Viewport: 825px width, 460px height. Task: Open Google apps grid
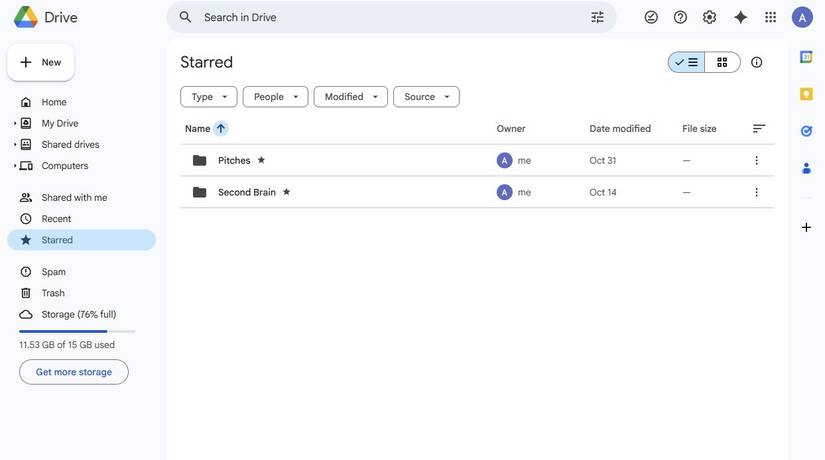click(x=770, y=17)
